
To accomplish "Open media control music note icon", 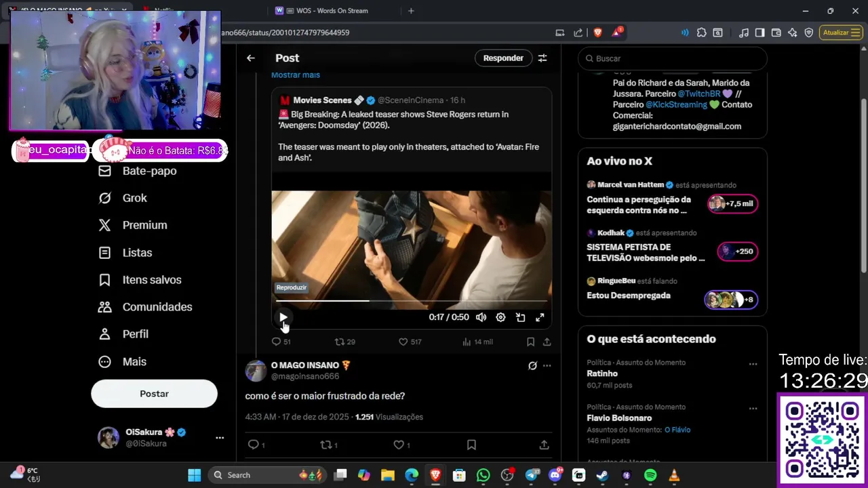I will [x=744, y=33].
